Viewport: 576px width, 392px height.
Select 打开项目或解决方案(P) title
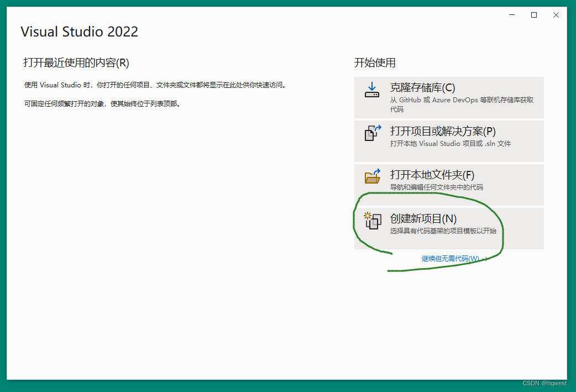[443, 131]
